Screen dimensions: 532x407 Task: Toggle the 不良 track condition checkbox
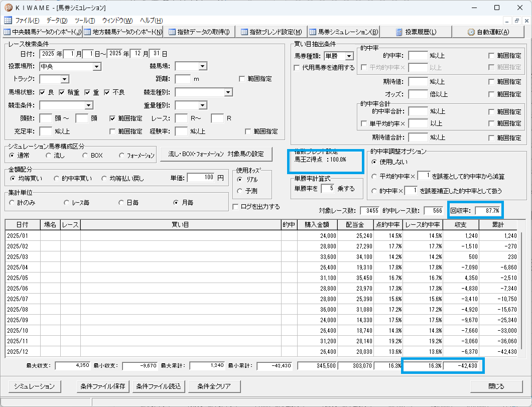(x=107, y=92)
